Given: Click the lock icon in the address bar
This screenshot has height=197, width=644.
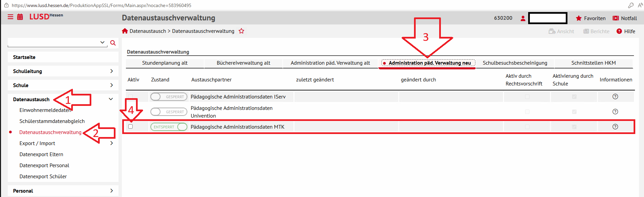Looking at the screenshot, I should coord(6,5).
